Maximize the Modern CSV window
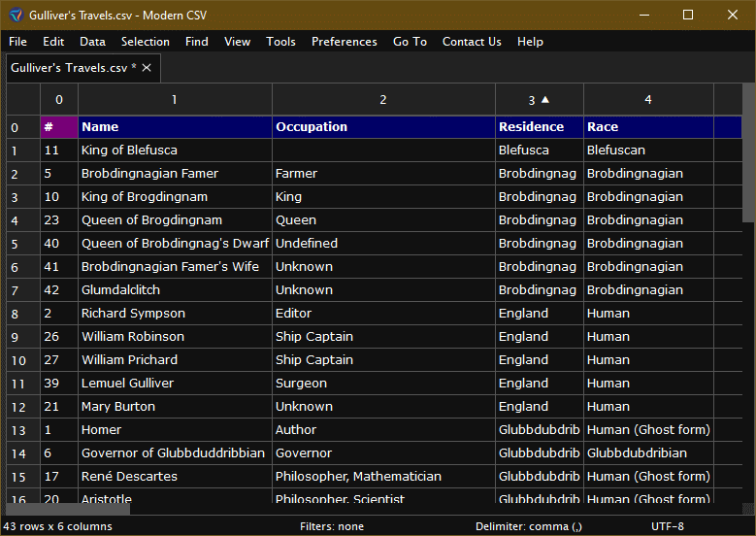The height and width of the screenshot is (536, 756). coord(688,15)
